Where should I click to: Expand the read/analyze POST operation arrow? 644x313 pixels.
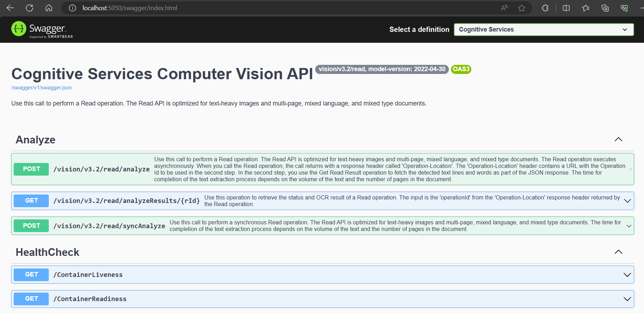pyautogui.click(x=630, y=169)
